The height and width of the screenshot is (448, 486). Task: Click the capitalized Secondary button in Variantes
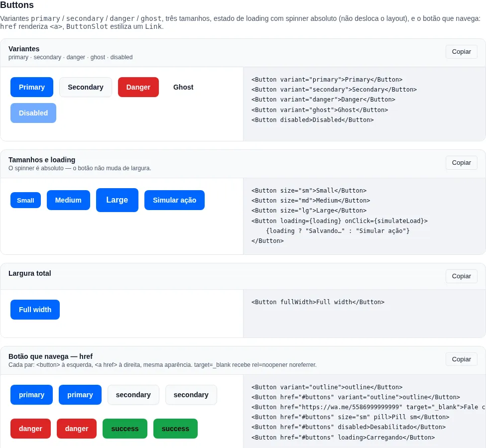[x=86, y=87]
